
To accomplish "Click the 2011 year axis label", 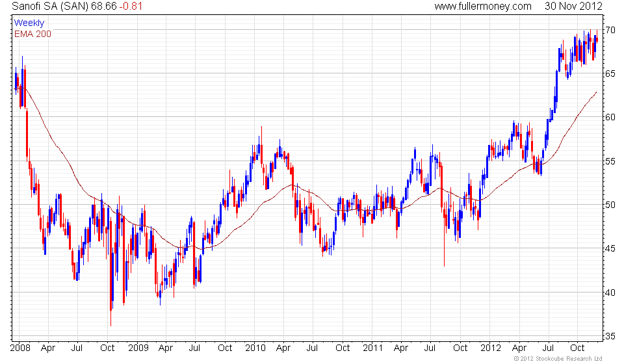I will pos(372,348).
